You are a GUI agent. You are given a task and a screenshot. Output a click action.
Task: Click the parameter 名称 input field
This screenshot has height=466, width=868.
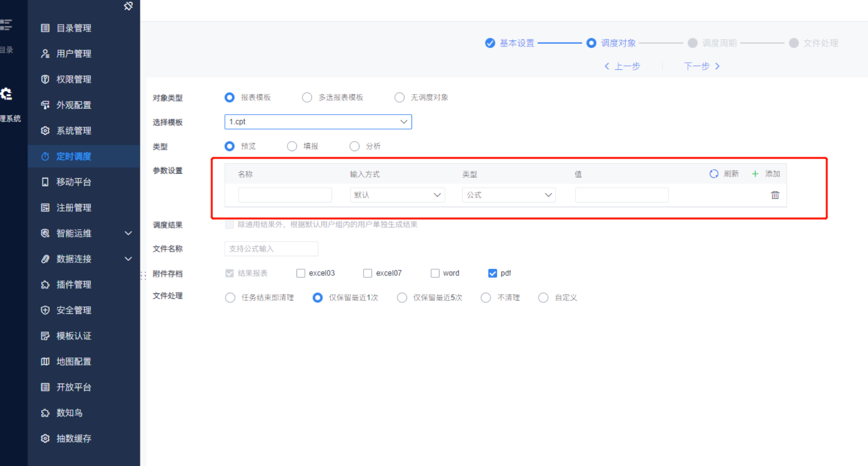coord(285,195)
